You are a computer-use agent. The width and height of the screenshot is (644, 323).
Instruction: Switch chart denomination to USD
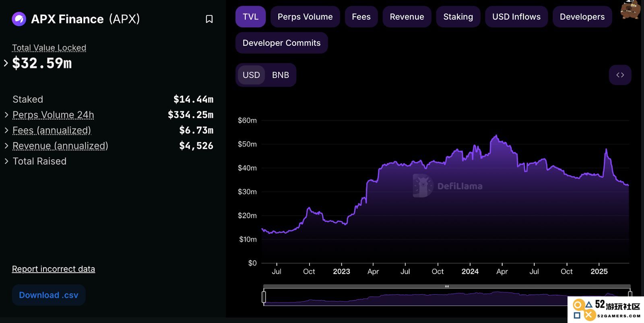(251, 75)
